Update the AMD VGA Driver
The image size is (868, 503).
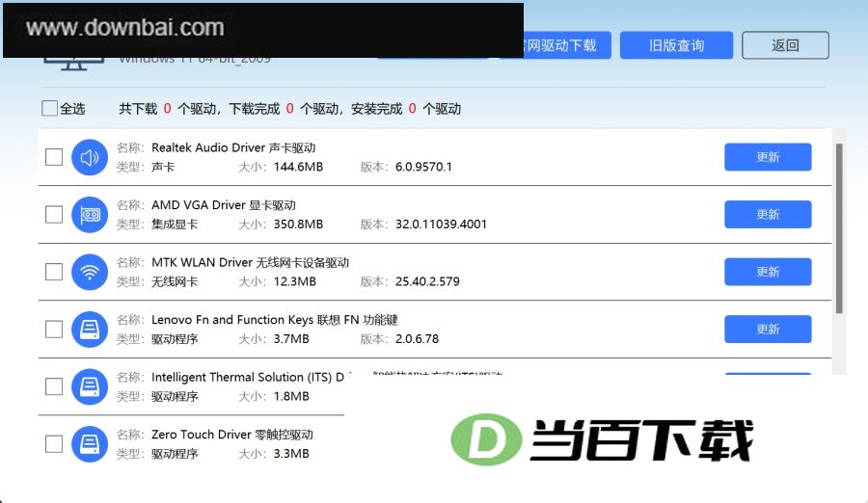(x=768, y=215)
